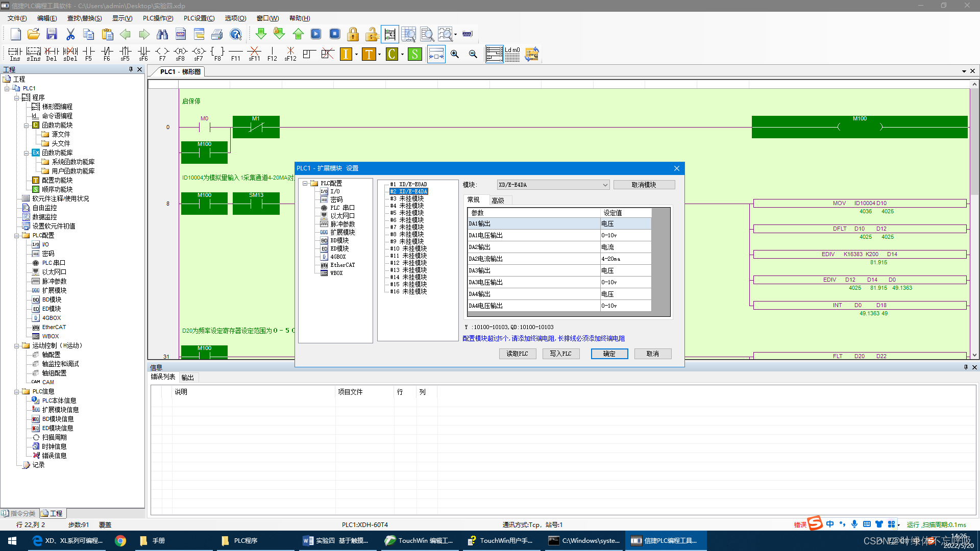
Task: Open the 模块 XD/E-E4DA dropdown
Action: point(605,185)
